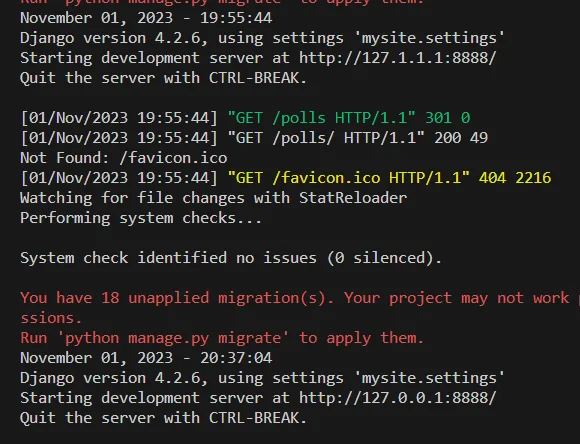Click the http://127.0.0.1:8888/ server URL
580x444 pixels.
[x=398, y=398]
